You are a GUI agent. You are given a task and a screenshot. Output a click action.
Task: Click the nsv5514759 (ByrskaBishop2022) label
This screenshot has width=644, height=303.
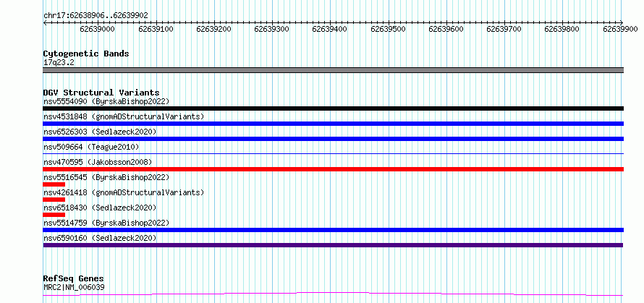coord(106,223)
